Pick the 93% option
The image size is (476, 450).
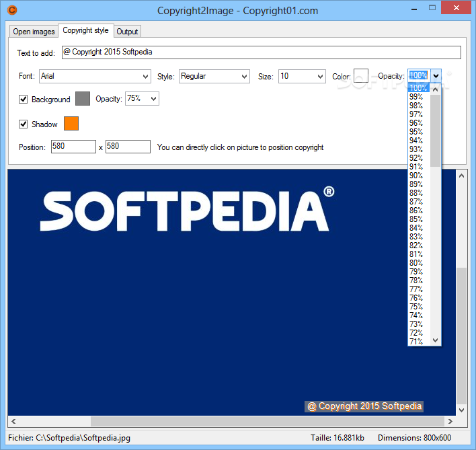tap(419, 149)
